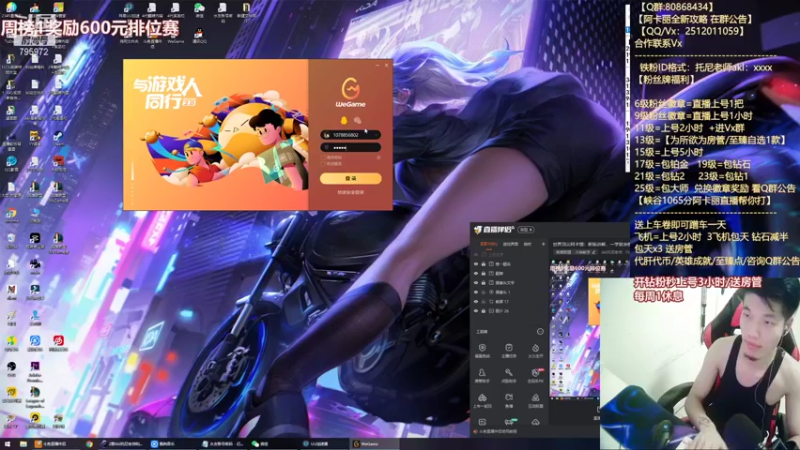This screenshot has height=450, width=800.
Task: Expand the WeGame account dropdown arrow
Action: pos(376,135)
